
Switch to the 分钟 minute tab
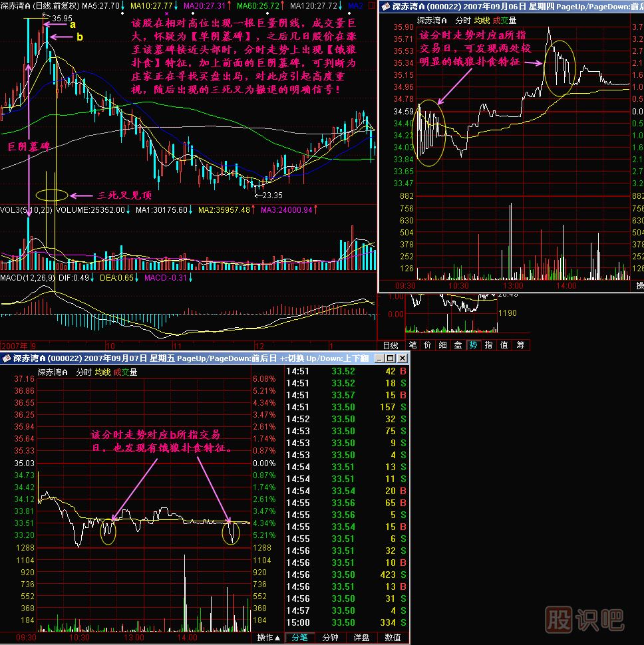click(331, 638)
